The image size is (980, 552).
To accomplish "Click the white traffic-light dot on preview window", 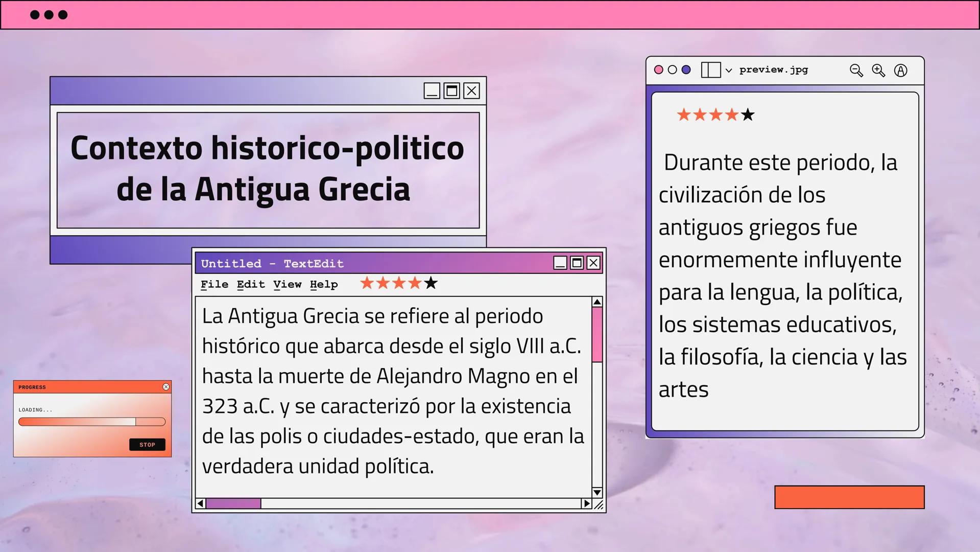I will pyautogui.click(x=673, y=69).
